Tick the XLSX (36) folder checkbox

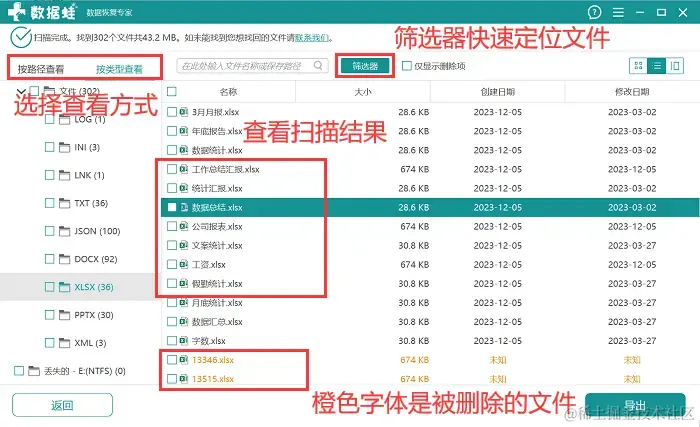[x=50, y=287]
